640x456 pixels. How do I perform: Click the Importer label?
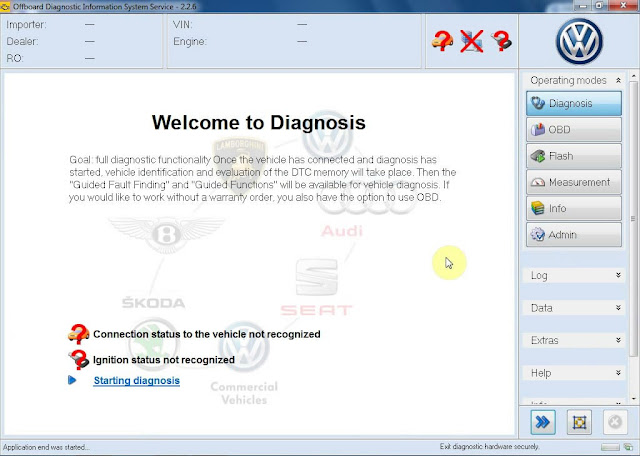point(26,24)
